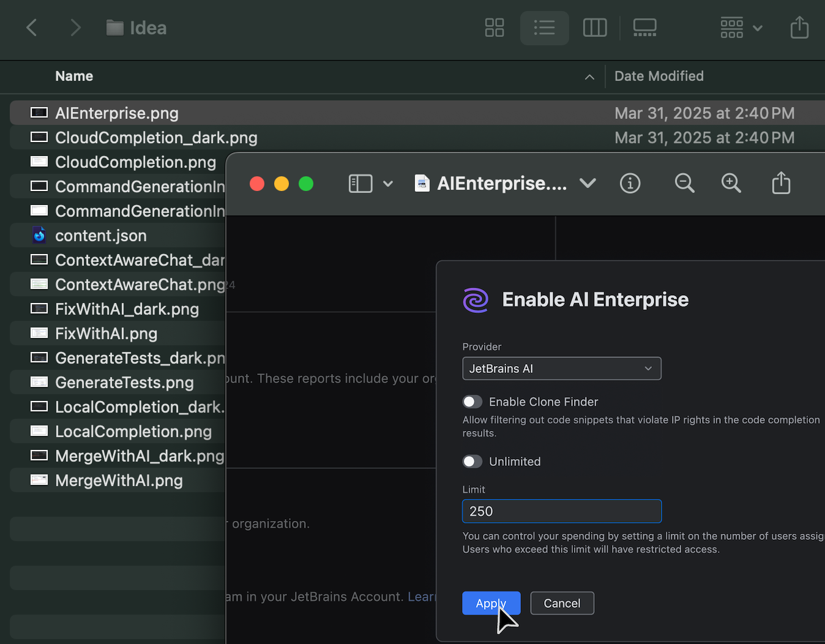The image size is (825, 644).
Task: Select AIEnterprise.png file row
Action: 417,113
